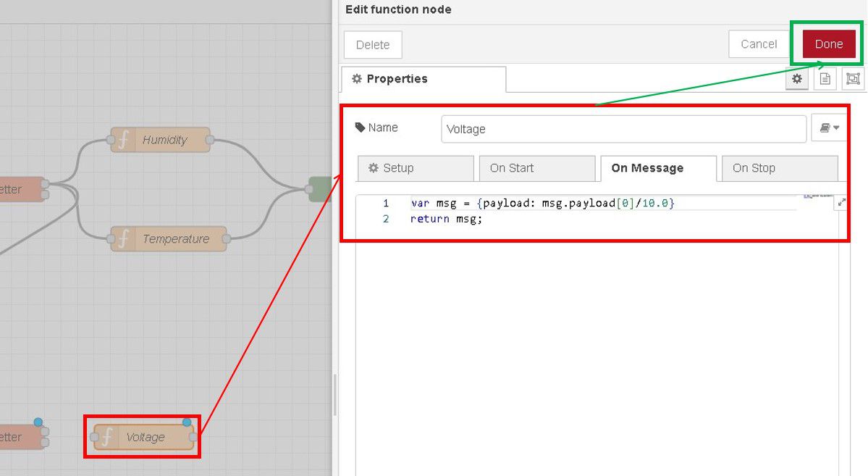Select the Voltage function node

point(144,437)
